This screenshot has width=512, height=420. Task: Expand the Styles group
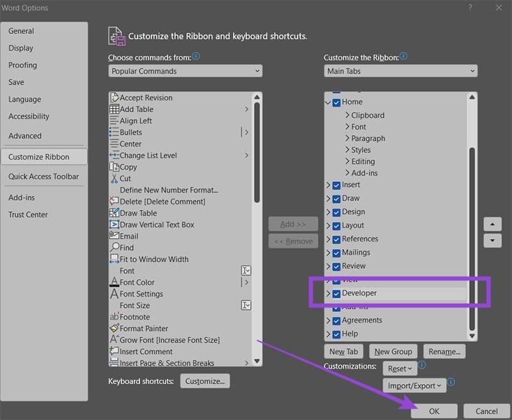coord(348,150)
